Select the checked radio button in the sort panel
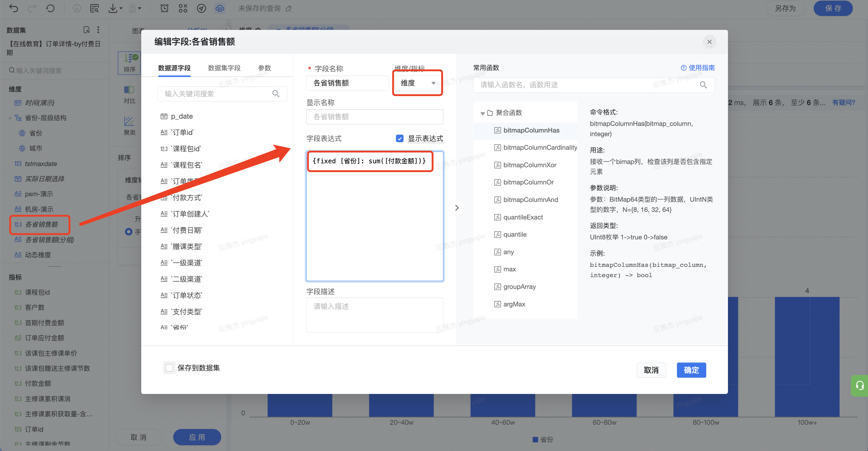 coord(128,232)
